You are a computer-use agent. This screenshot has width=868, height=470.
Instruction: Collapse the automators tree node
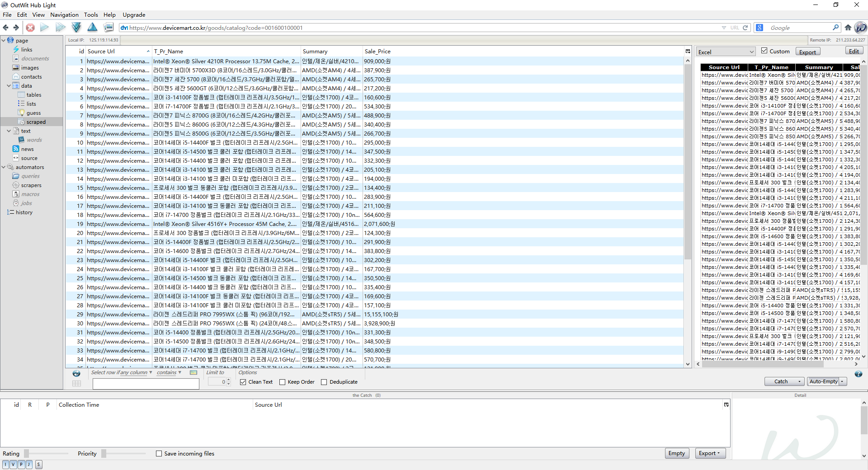pyautogui.click(x=4, y=167)
